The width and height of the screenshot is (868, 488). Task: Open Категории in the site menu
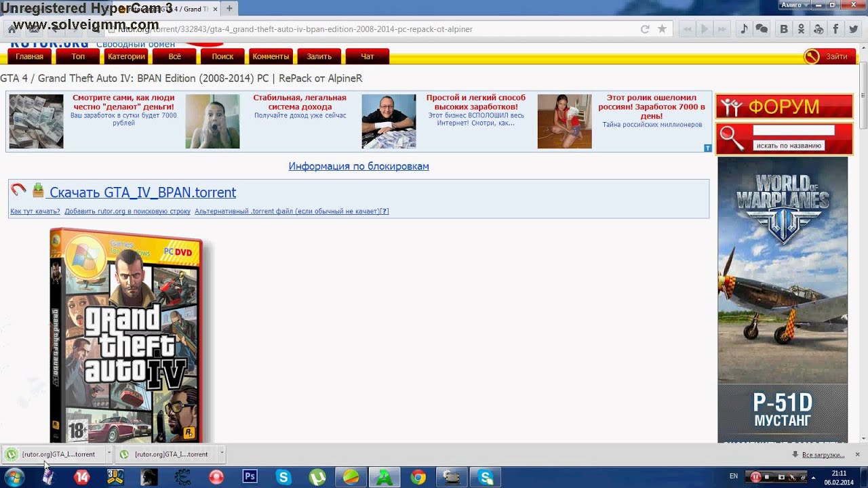(126, 56)
